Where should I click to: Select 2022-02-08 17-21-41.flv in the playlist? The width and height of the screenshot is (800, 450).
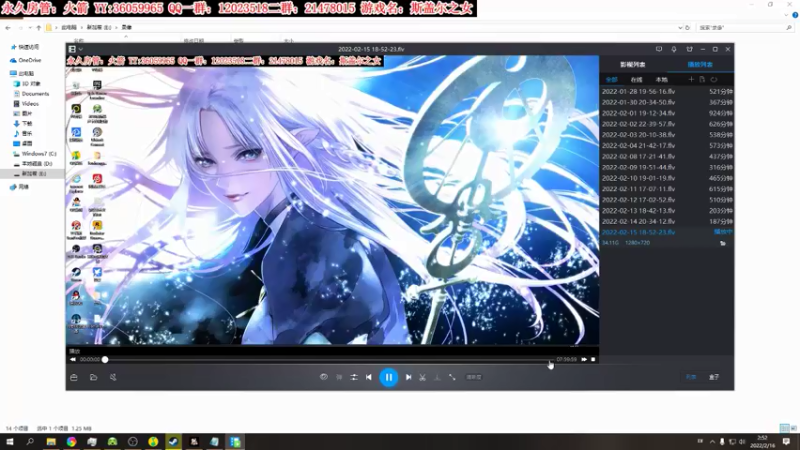tap(667, 157)
